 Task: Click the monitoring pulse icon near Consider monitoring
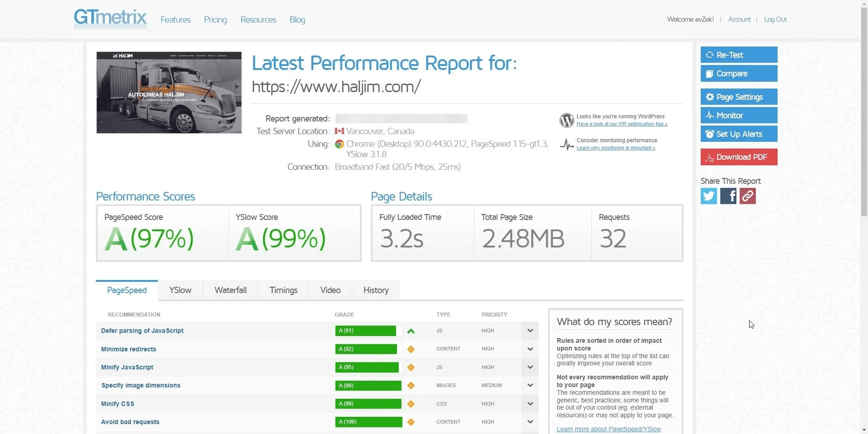click(566, 145)
